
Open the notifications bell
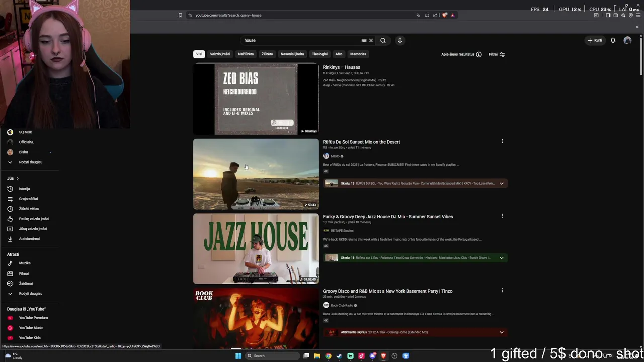pos(613,40)
